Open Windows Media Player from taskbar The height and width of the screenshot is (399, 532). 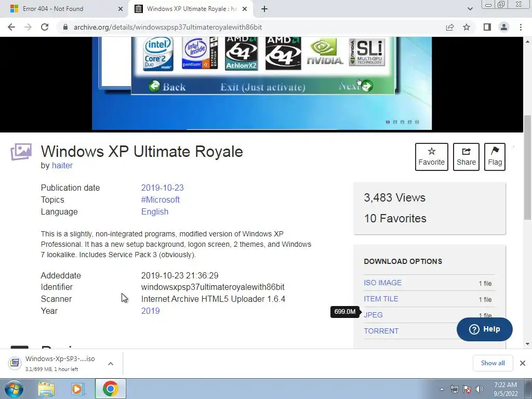[x=78, y=389]
